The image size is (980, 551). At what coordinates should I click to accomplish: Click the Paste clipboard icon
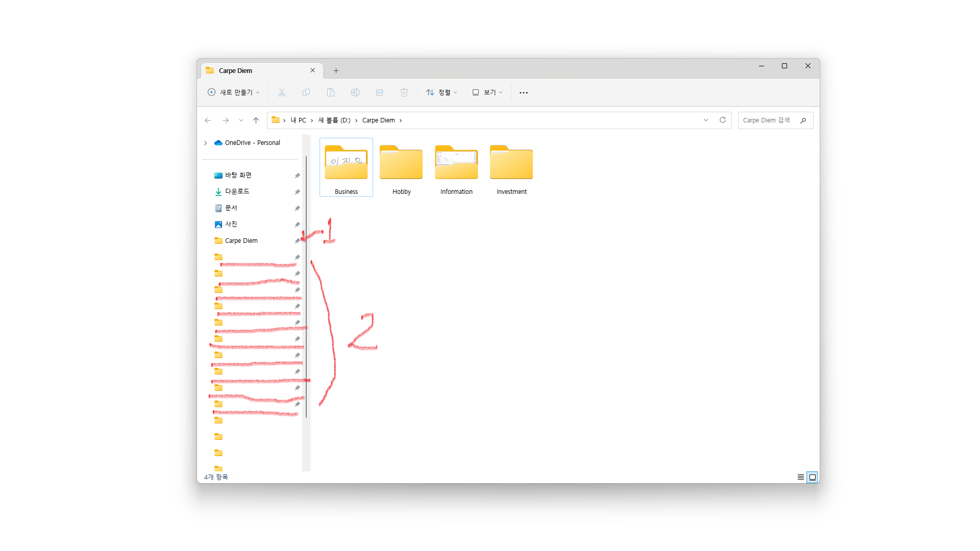[331, 92]
